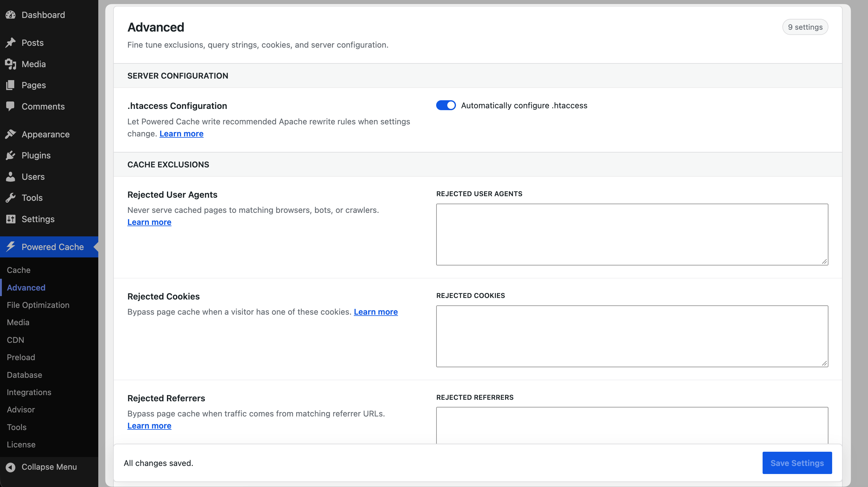
Task: Click the Rejected Referrers text area
Action: 632,425
